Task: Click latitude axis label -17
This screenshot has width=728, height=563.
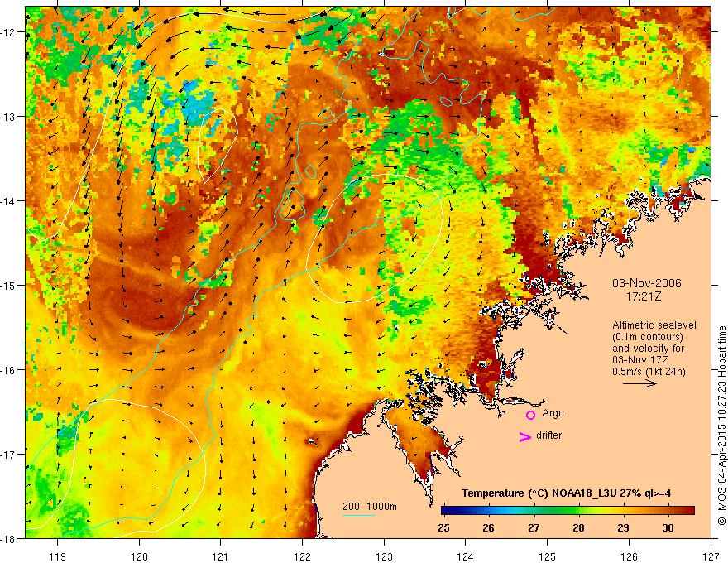Action: click(7, 455)
